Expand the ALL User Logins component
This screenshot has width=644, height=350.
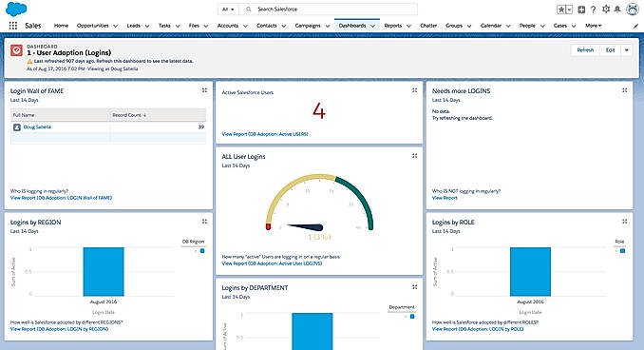pos(415,156)
